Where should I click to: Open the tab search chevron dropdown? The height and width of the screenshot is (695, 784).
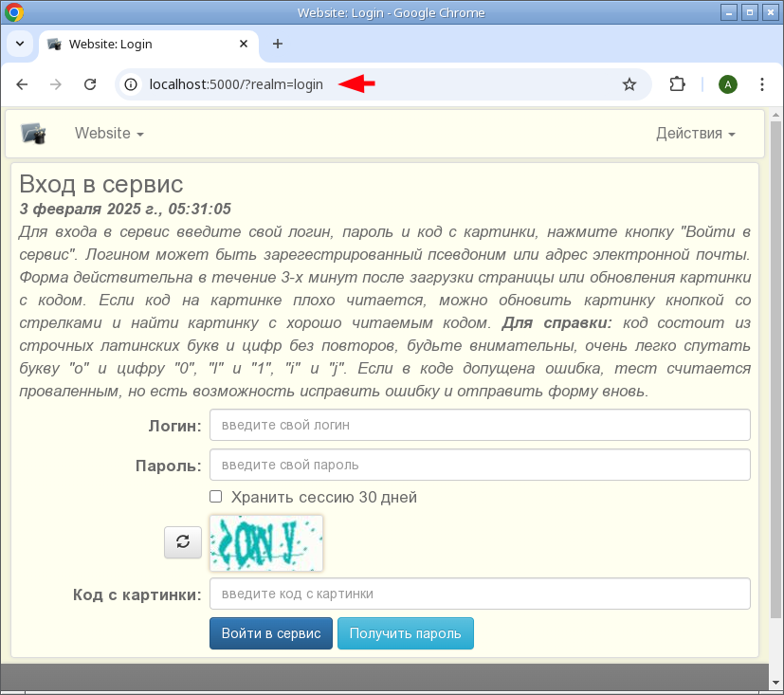[20, 44]
